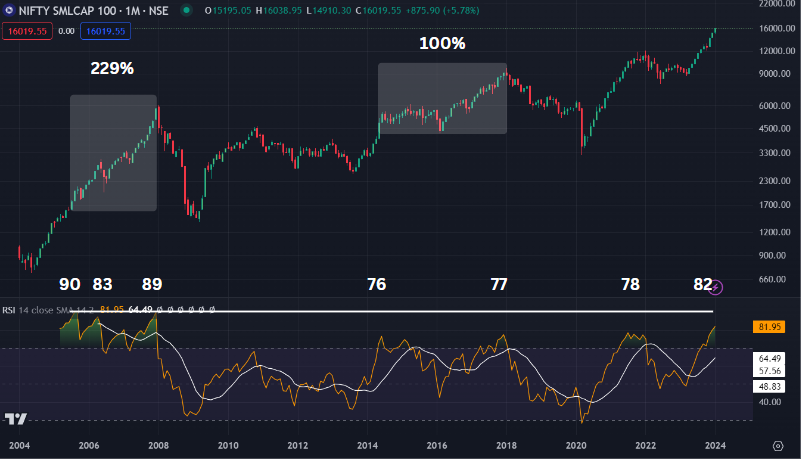Click the 16000.00 price axis label

(x=777, y=29)
